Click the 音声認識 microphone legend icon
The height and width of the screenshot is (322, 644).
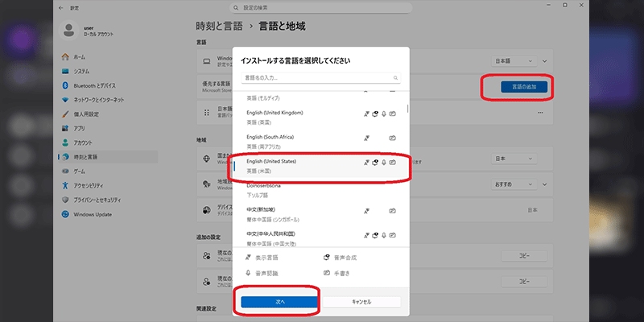248,273
